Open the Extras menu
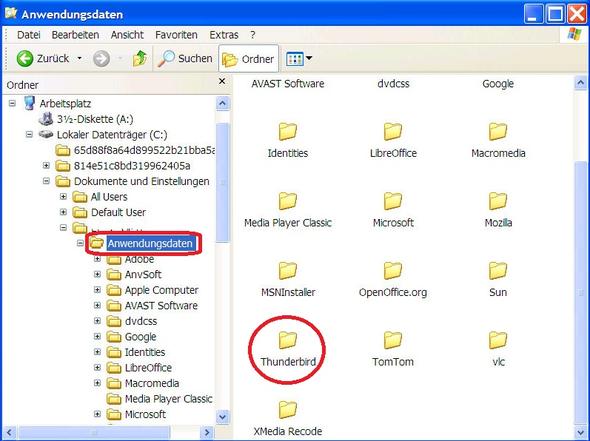The image size is (590, 441). click(x=224, y=35)
